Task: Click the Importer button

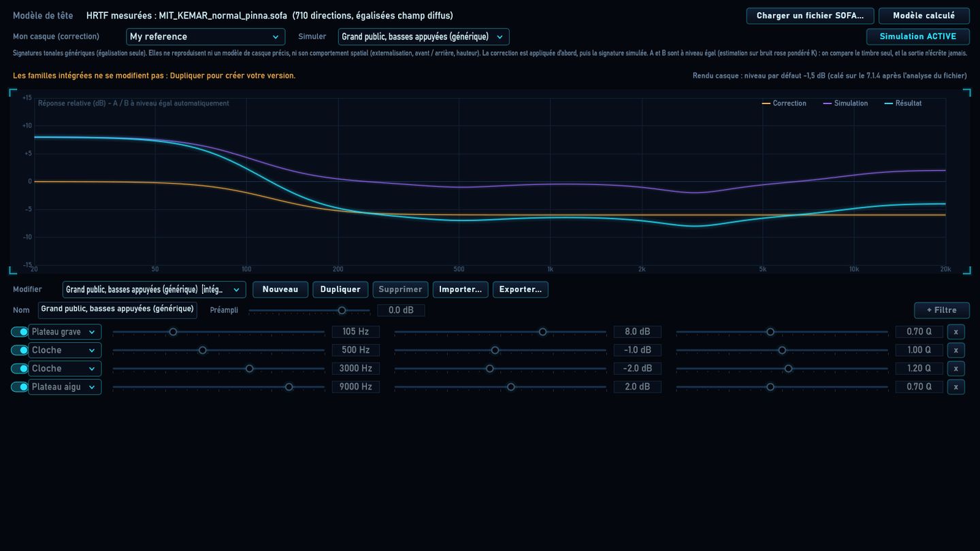Action: click(460, 290)
